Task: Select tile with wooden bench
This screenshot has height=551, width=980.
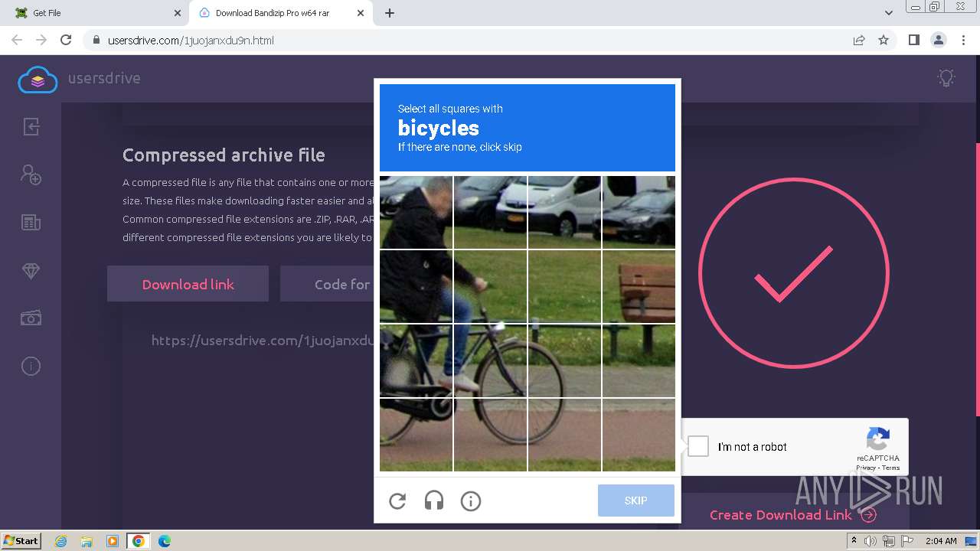Action: pos(639,287)
